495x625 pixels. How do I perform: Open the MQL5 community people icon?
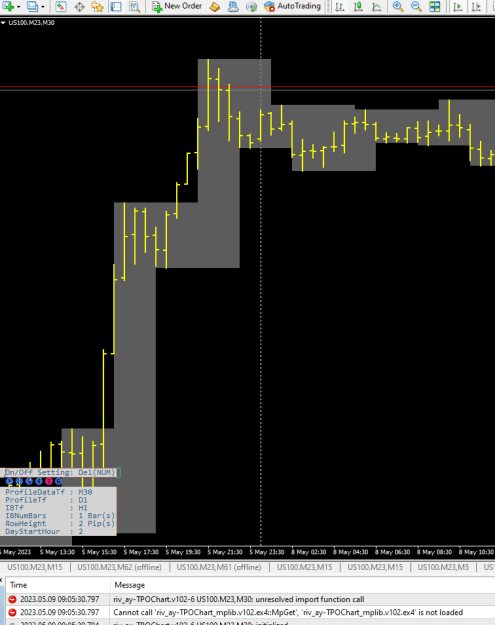[233, 6]
